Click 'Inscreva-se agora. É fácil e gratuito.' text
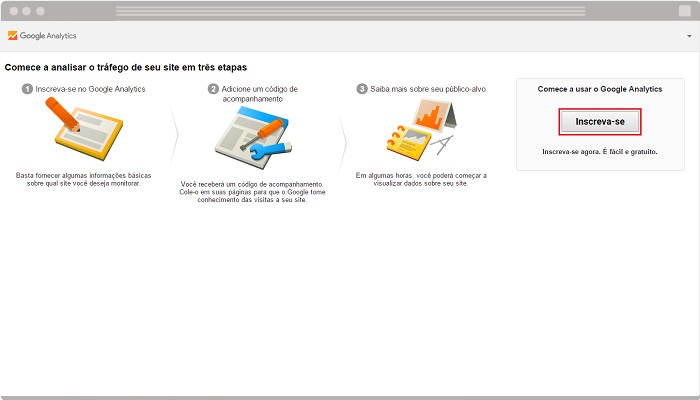This screenshot has height=400, width=700. 600,152
